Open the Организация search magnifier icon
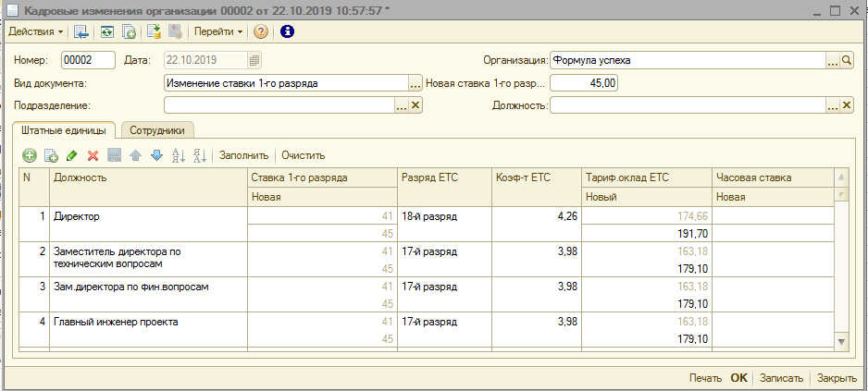 (847, 60)
